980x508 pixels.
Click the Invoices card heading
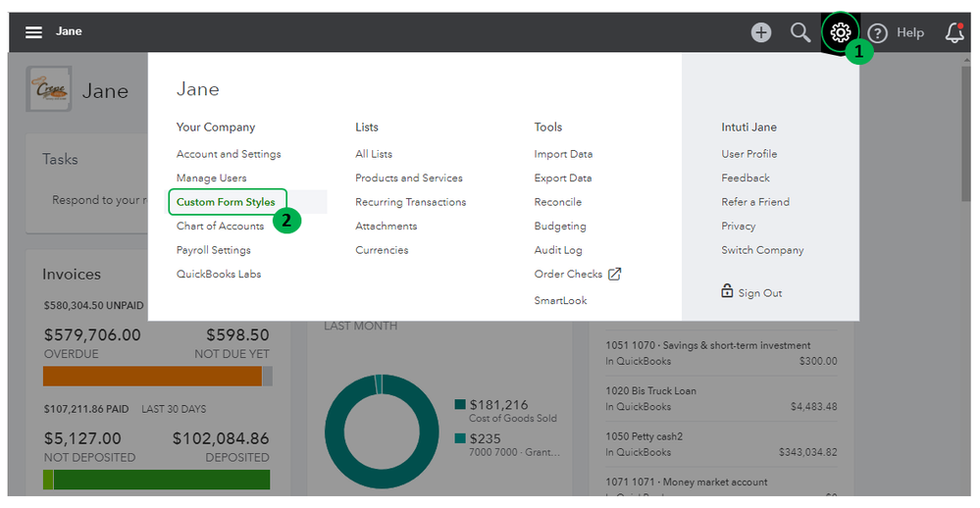point(72,275)
